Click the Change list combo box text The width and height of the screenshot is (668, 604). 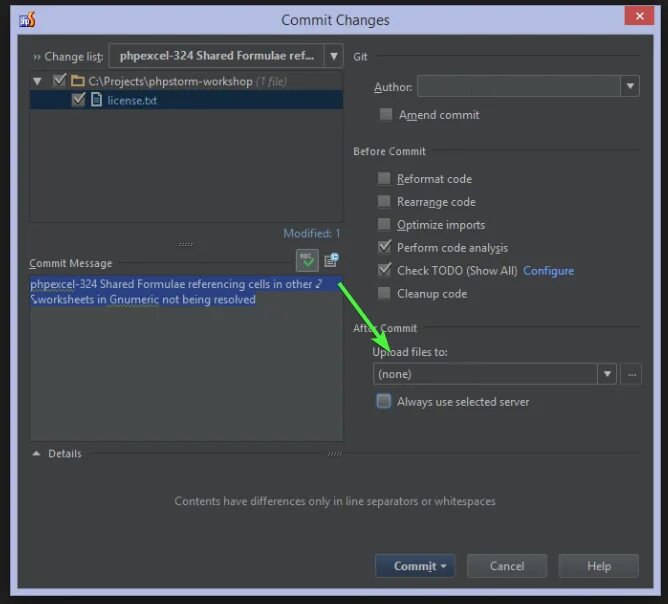click(216, 56)
